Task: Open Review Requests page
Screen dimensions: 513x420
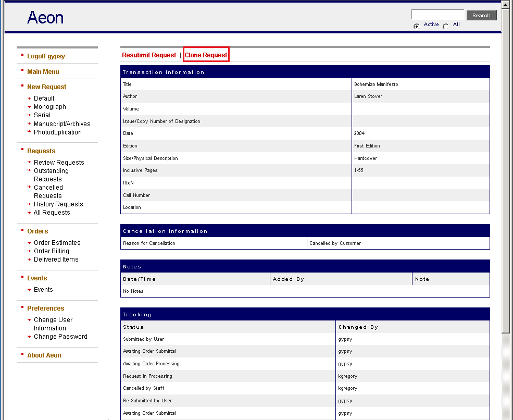Action: point(59,163)
